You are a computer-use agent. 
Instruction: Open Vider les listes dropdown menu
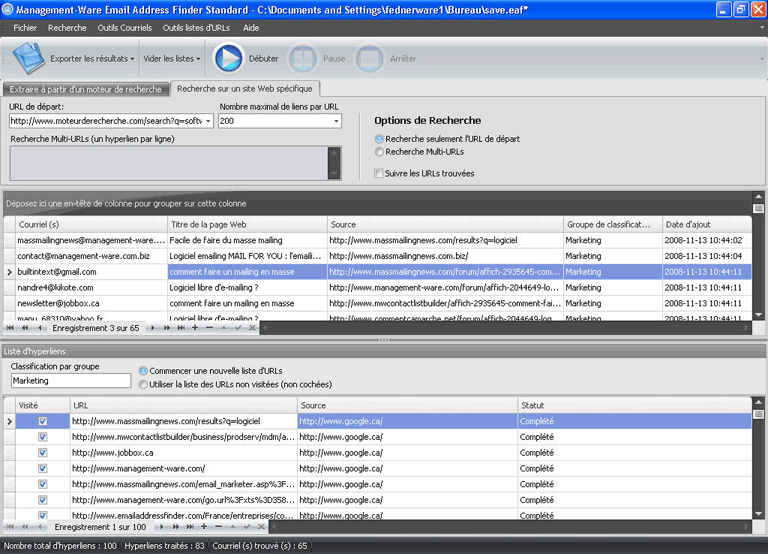pos(171,59)
